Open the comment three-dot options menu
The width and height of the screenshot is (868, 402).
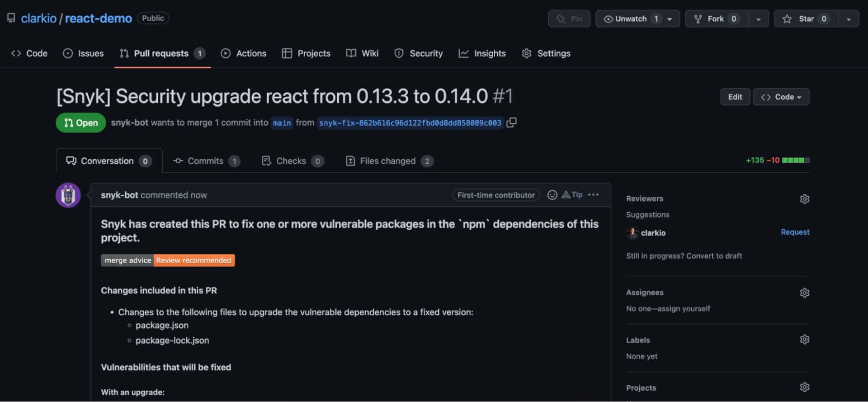pyautogui.click(x=593, y=195)
